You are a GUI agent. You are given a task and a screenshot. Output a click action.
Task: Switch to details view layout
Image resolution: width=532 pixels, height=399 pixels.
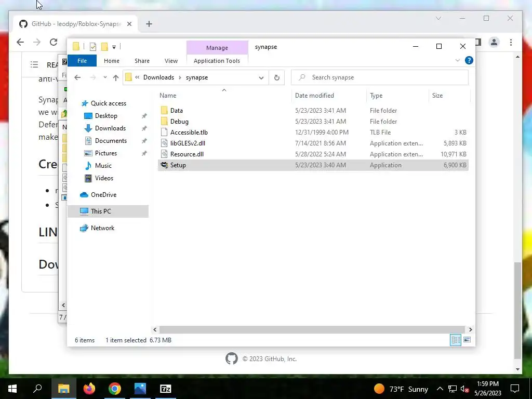(455, 340)
